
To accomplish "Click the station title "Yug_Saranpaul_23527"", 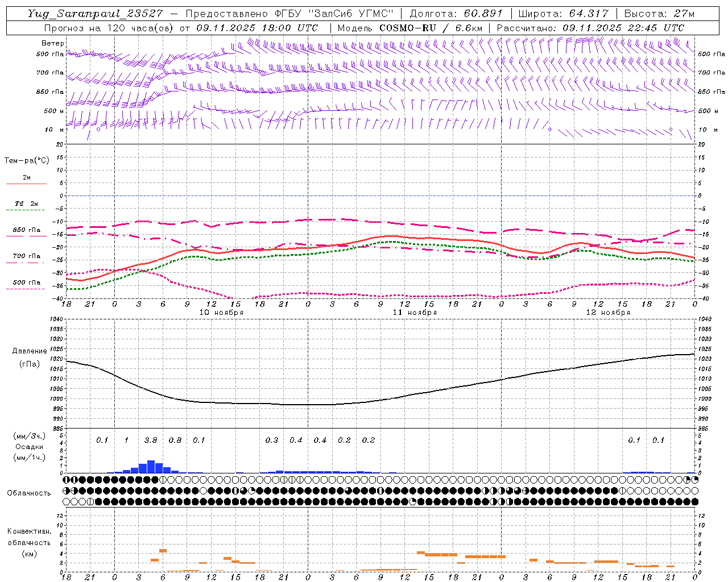I will (x=95, y=14).
